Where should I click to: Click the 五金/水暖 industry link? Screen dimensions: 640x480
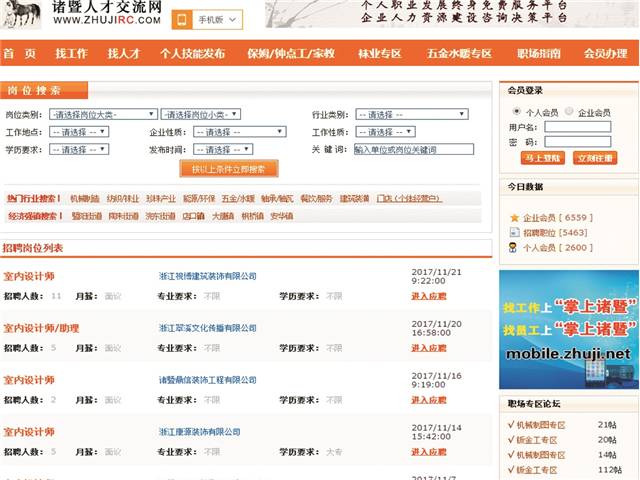pyautogui.click(x=238, y=199)
